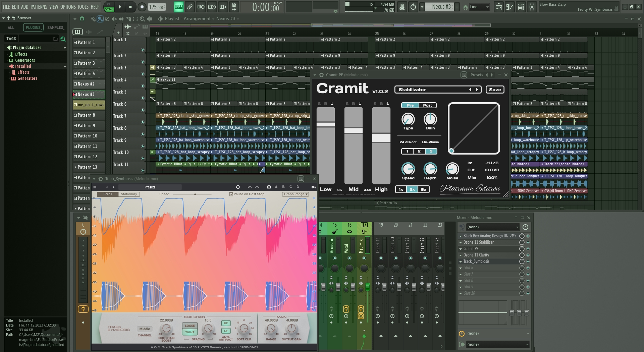
Task: Open the Line snap dropdown in toolbar
Action: (480, 7)
